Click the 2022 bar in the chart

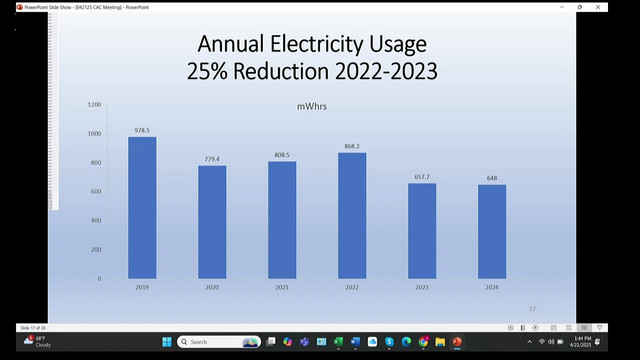click(352, 216)
